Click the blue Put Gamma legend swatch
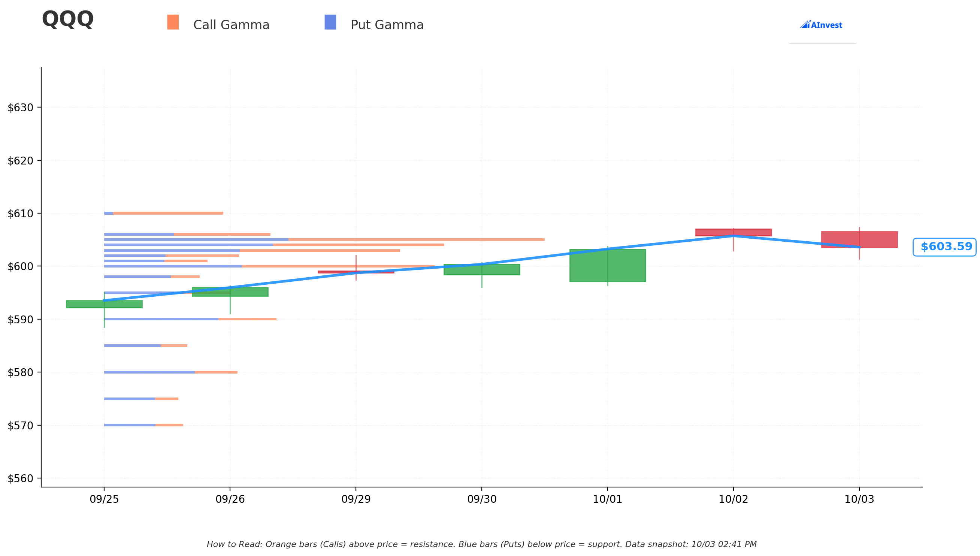This screenshot has height=556, width=980. [330, 22]
